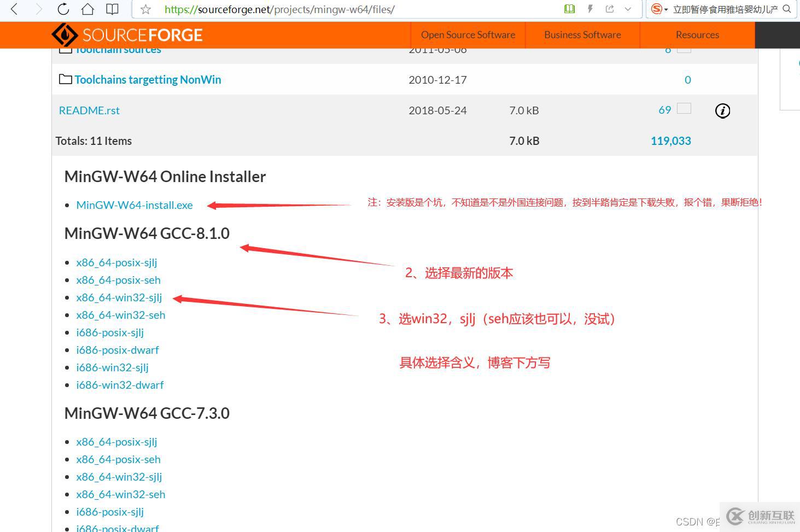Image resolution: width=800 pixels, height=532 pixels.
Task: Click the README.rst downloads count 69
Action: 664,110
